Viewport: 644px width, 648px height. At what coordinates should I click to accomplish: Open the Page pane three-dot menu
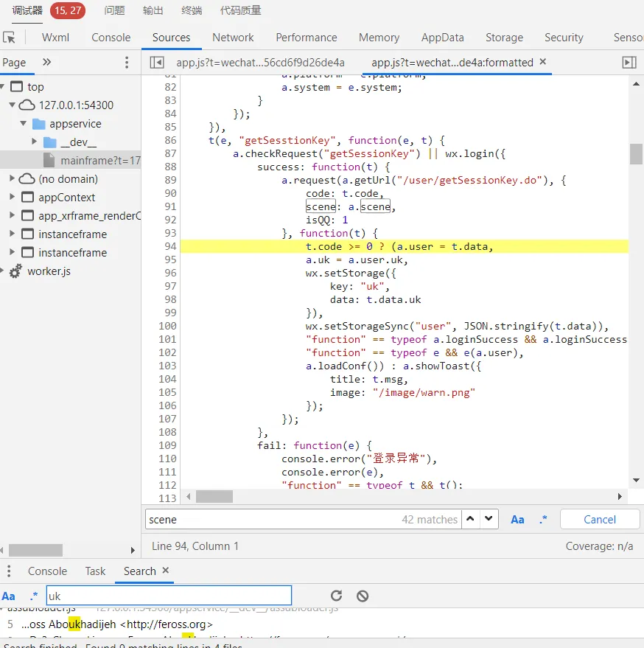(127, 63)
